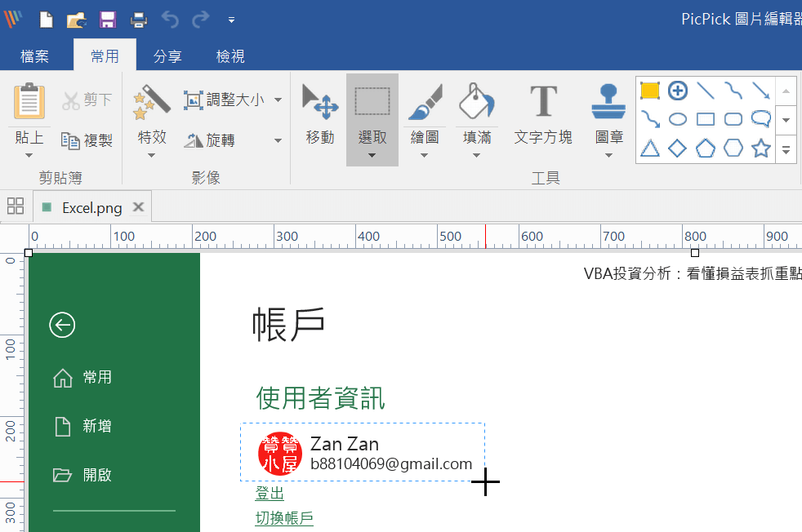Expand the 圖章 dropdown arrow
The height and width of the screenshot is (532, 802).
pyautogui.click(x=608, y=155)
